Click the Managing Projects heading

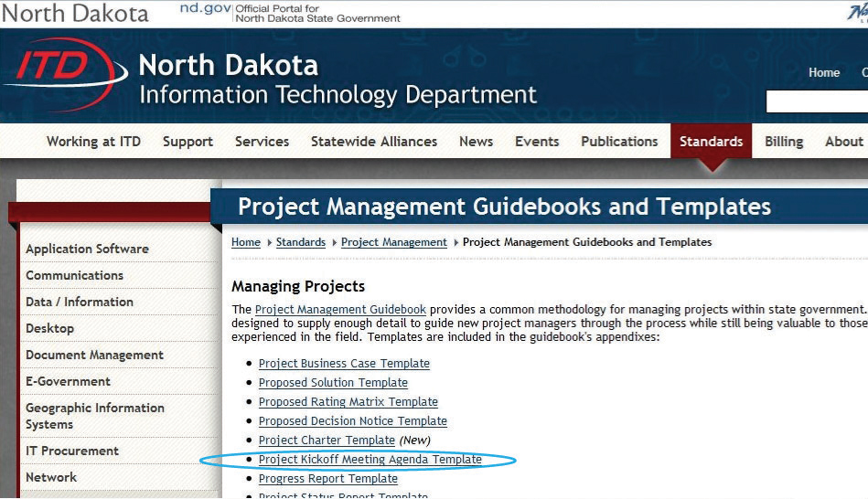(x=298, y=287)
